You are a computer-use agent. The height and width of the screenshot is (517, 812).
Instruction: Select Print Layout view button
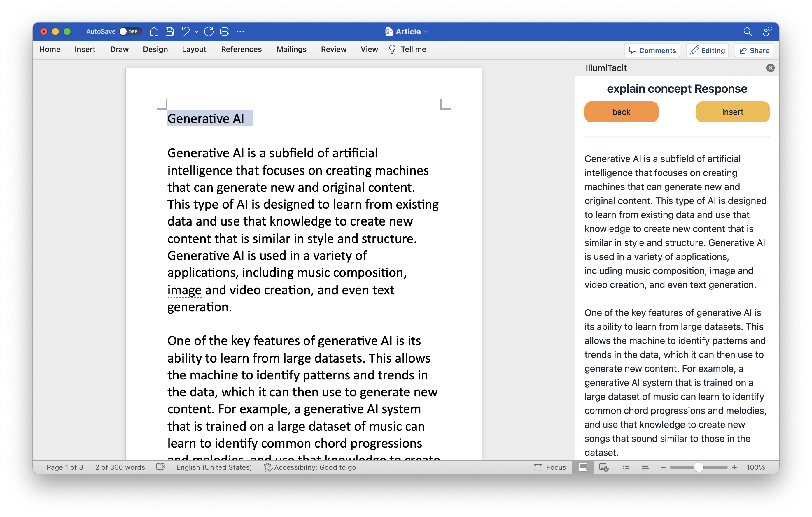click(x=583, y=467)
